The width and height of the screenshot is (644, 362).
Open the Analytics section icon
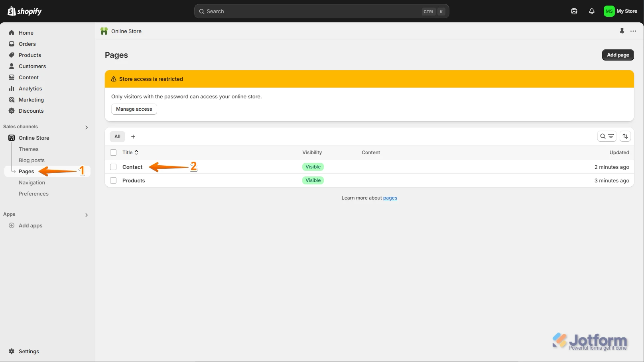(x=12, y=88)
